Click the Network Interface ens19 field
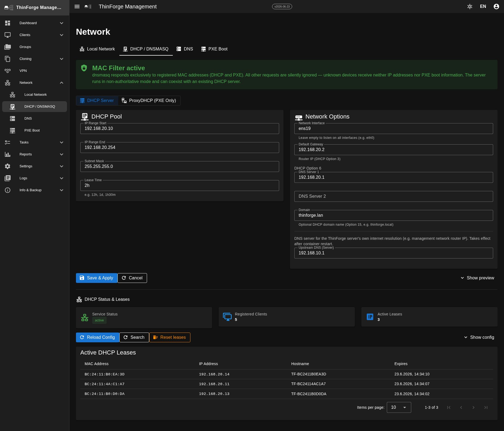 (394, 129)
